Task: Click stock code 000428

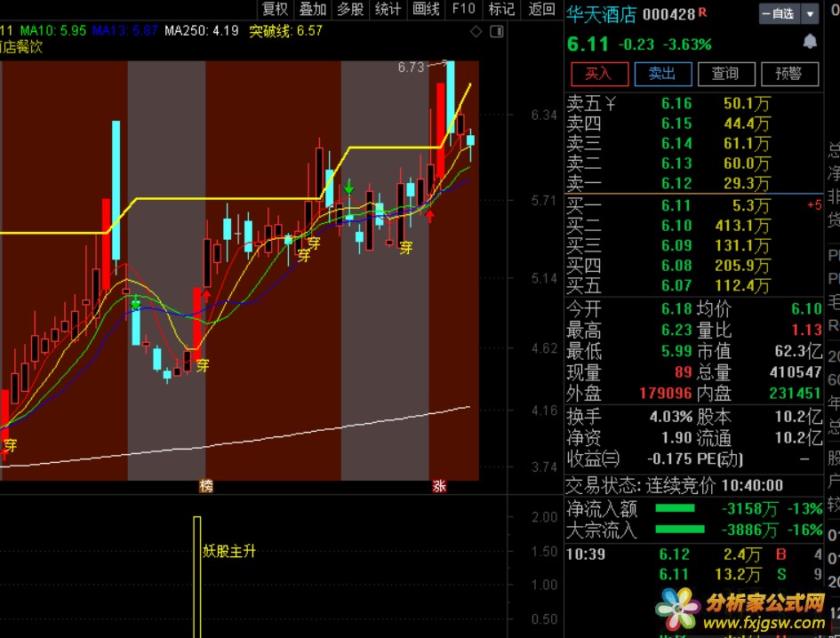Action: (x=668, y=14)
